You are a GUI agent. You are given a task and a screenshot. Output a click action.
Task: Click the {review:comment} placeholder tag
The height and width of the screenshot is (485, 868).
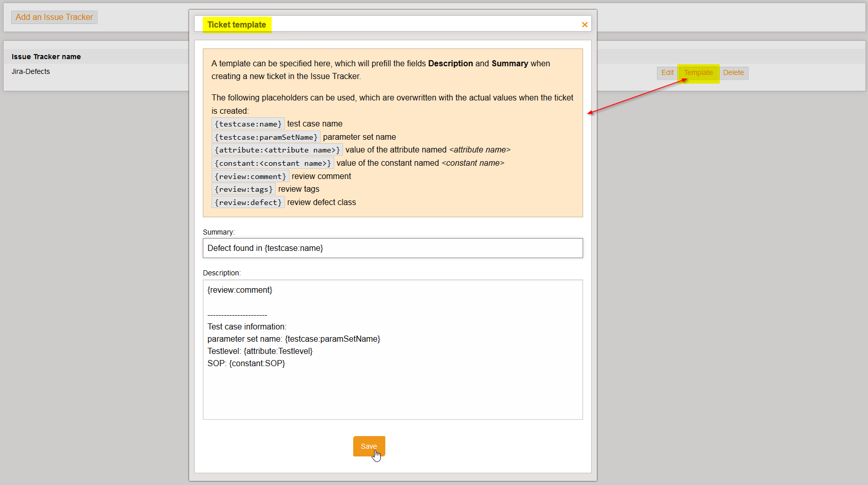(250, 176)
